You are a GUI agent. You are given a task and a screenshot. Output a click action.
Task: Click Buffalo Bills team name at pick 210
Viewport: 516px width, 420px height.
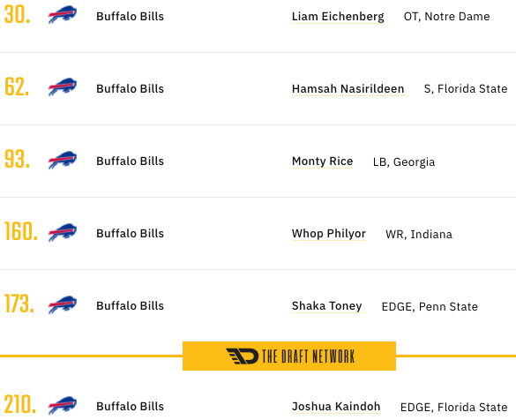tap(130, 407)
